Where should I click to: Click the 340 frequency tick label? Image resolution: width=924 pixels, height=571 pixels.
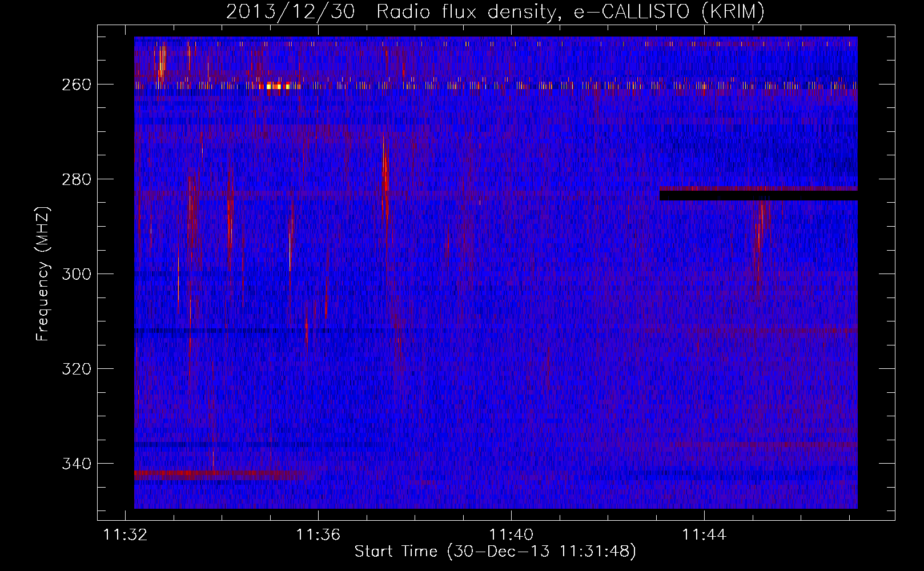tap(77, 464)
